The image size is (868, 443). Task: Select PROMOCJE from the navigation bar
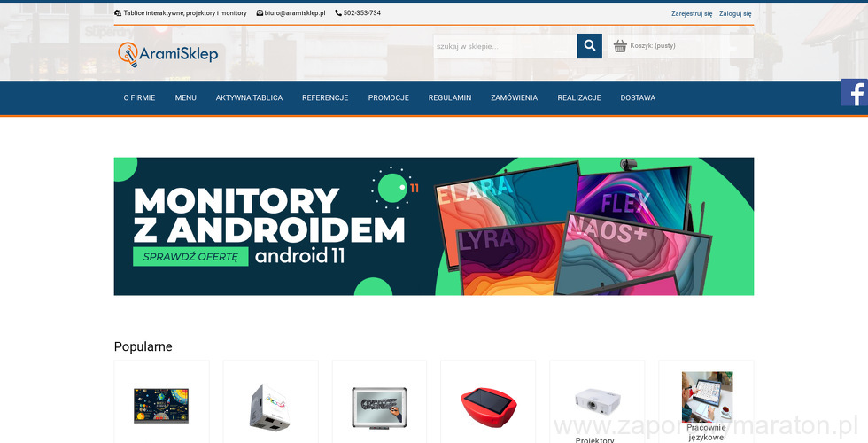tap(389, 98)
